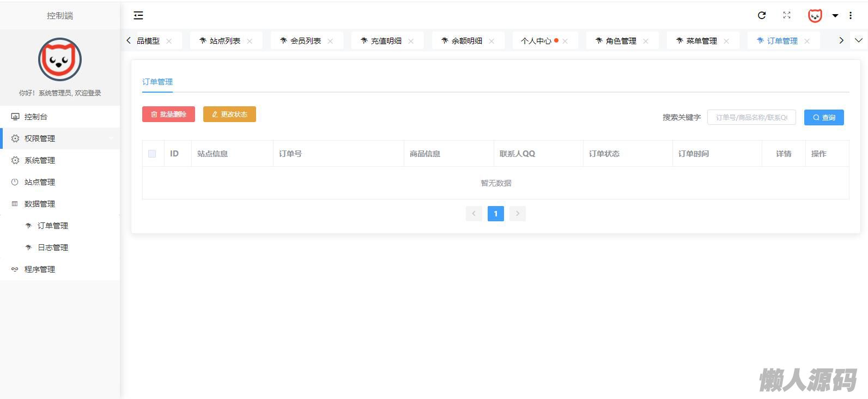This screenshot has height=399, width=868.
Task: Click the cat avatar in the top bar
Action: pos(815,16)
